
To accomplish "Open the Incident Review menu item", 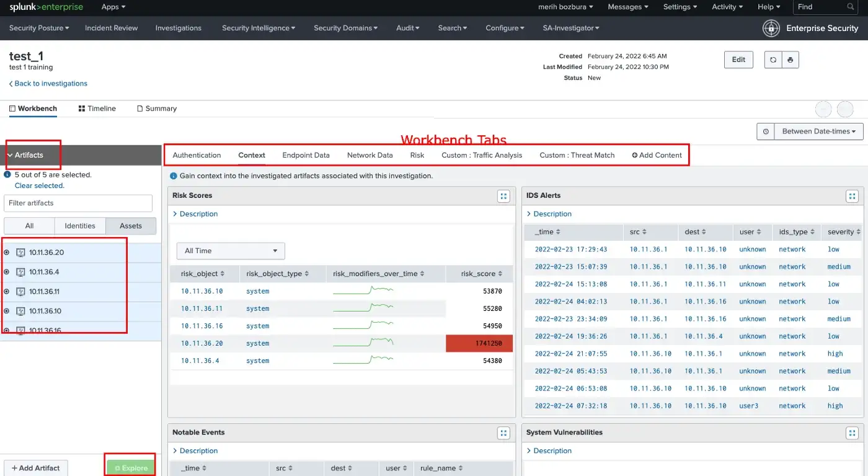I will tap(112, 28).
